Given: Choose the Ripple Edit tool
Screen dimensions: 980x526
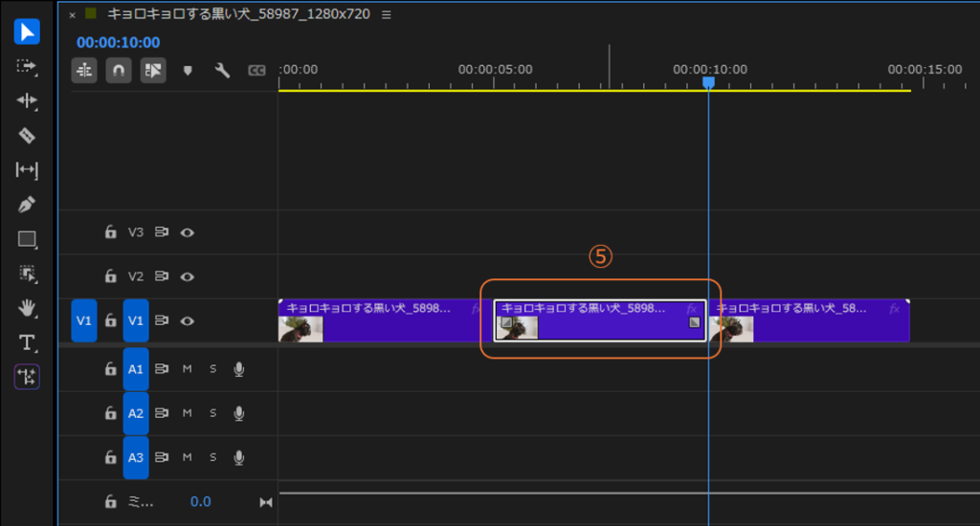Looking at the screenshot, I should coord(27,100).
